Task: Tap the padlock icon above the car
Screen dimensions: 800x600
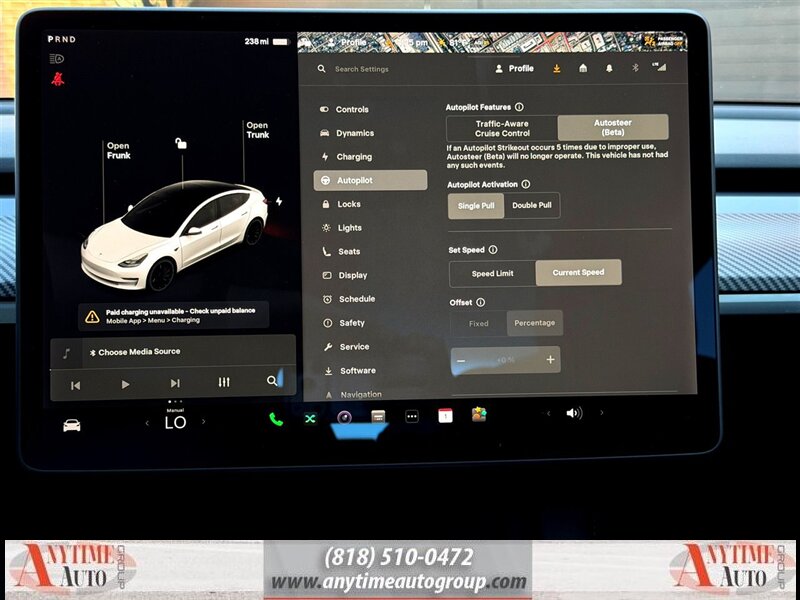Action: pos(181,144)
